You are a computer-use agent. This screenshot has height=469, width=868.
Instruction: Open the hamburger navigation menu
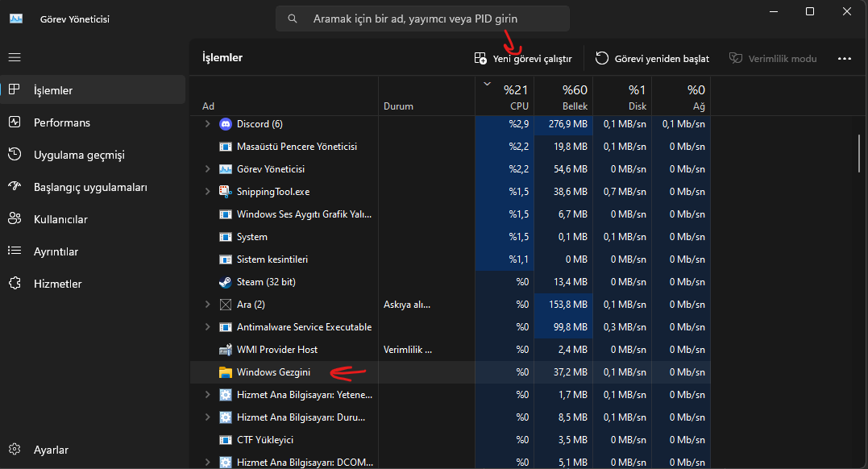tap(15, 57)
